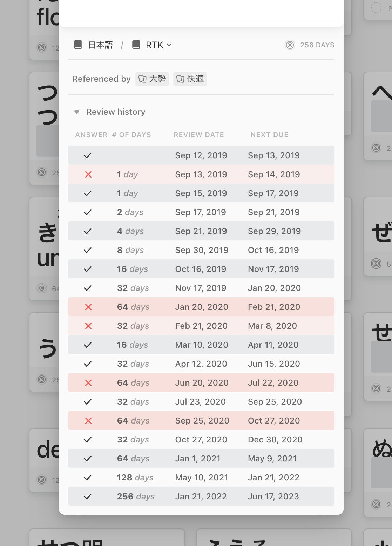
Task: Click the card icon in 快適 reference
Action: (x=180, y=79)
